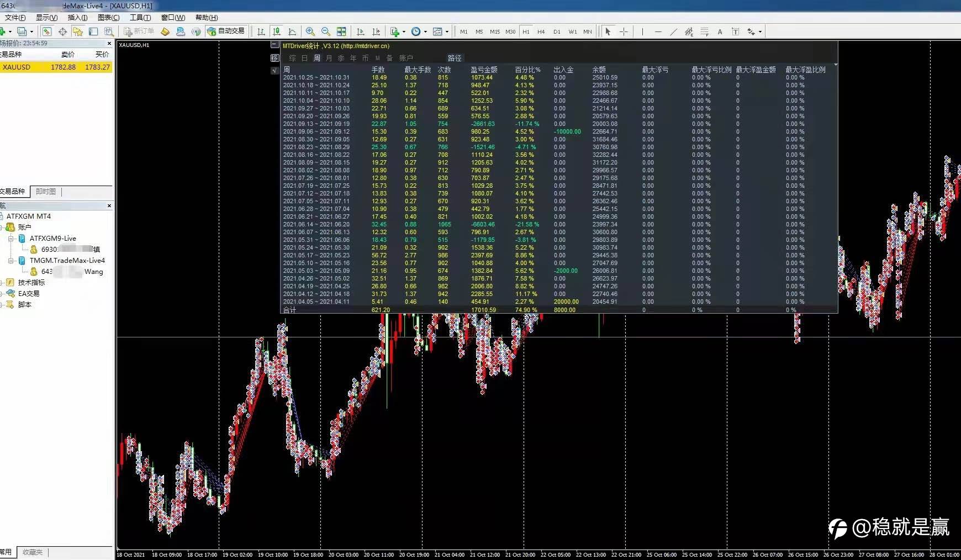Switch timeframe to W1
This screenshot has height=560, width=961.
(x=573, y=31)
